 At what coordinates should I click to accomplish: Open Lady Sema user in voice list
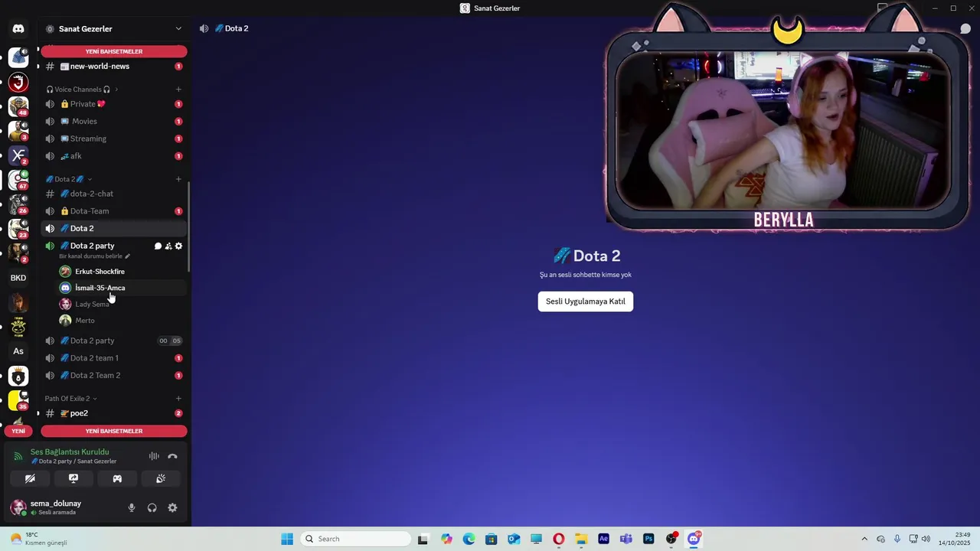click(x=122, y=304)
